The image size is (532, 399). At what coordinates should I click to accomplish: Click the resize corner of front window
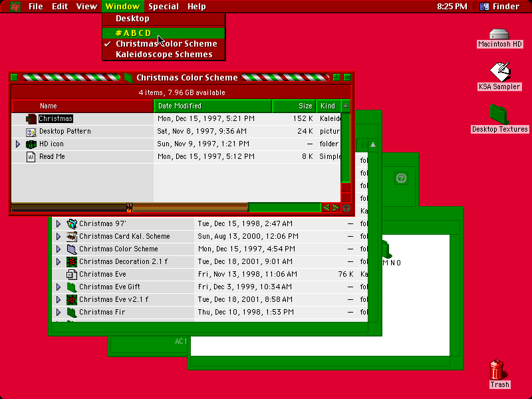346,208
